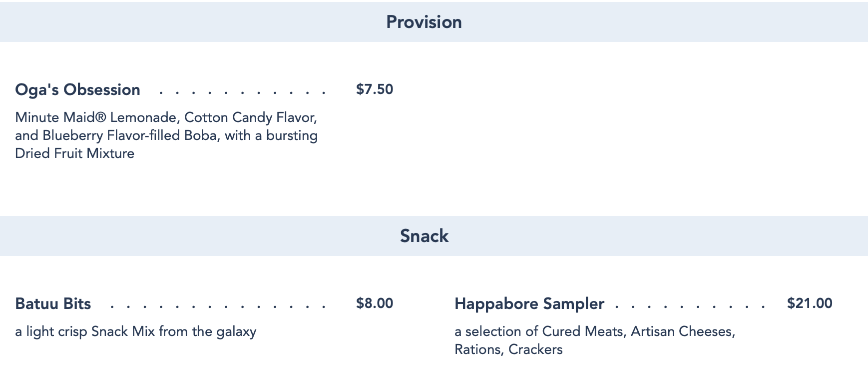868x372 pixels.
Task: Click the Rations, Crackers text line
Action: point(508,349)
